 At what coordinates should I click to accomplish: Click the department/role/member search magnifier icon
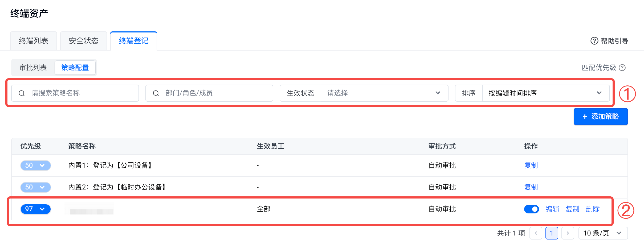[156, 93]
